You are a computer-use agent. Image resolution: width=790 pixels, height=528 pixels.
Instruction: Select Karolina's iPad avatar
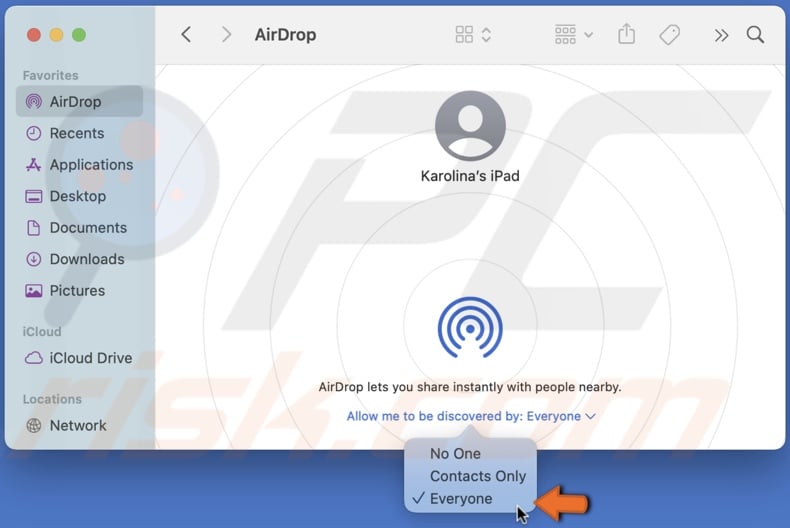[x=470, y=126]
